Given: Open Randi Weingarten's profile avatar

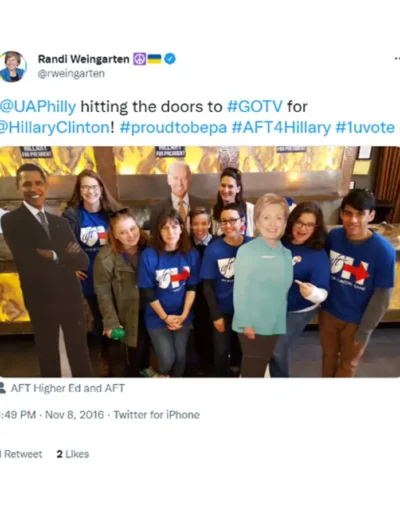Looking at the screenshot, I should pyautogui.click(x=13, y=66).
